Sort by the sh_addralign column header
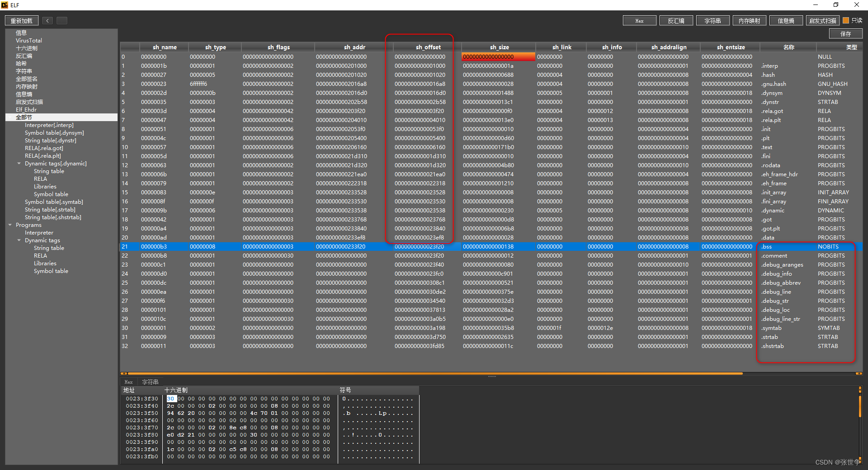 (669, 47)
